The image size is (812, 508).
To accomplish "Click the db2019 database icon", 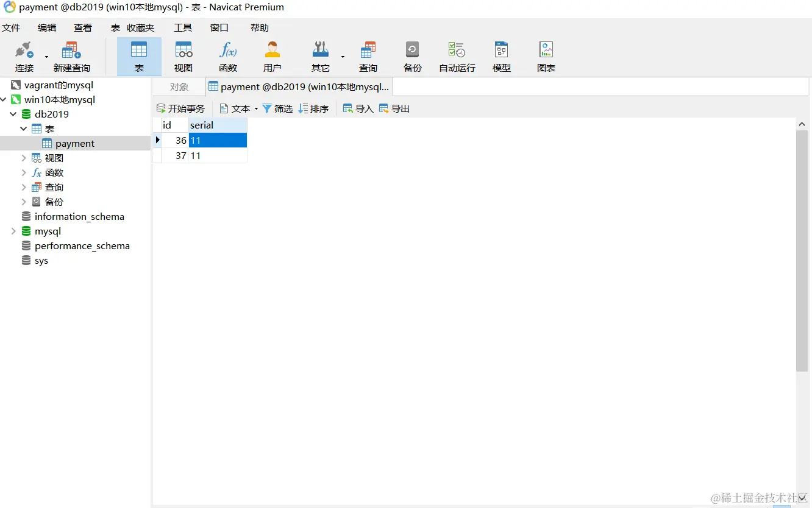I will (x=26, y=114).
